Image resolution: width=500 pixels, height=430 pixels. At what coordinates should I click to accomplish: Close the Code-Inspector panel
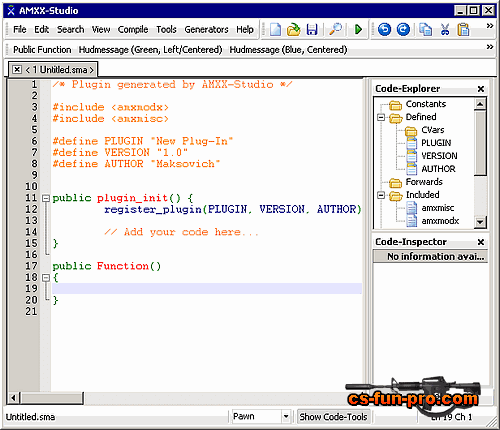point(481,242)
